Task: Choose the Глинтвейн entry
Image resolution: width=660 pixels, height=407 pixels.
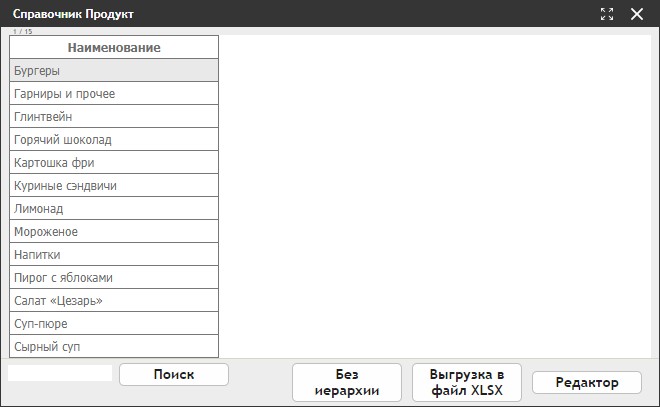Action: tap(114, 116)
